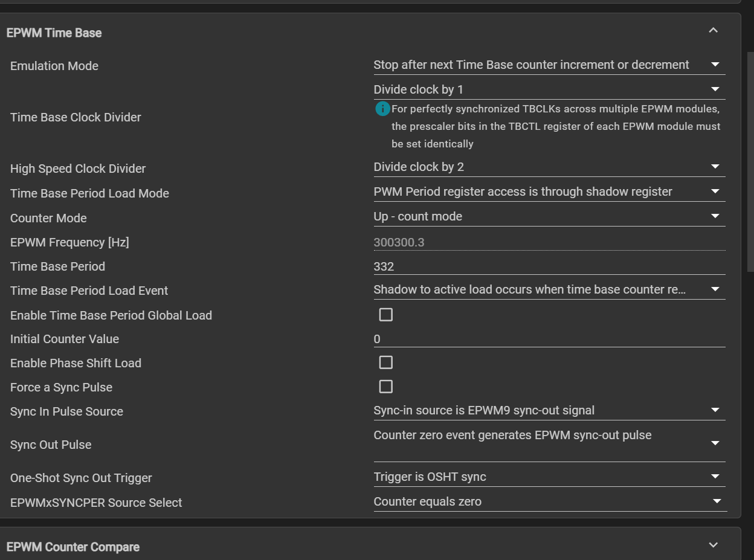
Task: Click the Initial Counter Value label
Action: pyautogui.click(x=65, y=339)
